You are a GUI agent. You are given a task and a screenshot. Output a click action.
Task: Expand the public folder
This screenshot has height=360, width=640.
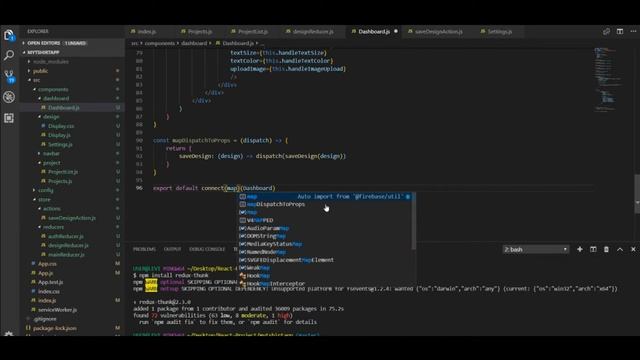coord(29,71)
